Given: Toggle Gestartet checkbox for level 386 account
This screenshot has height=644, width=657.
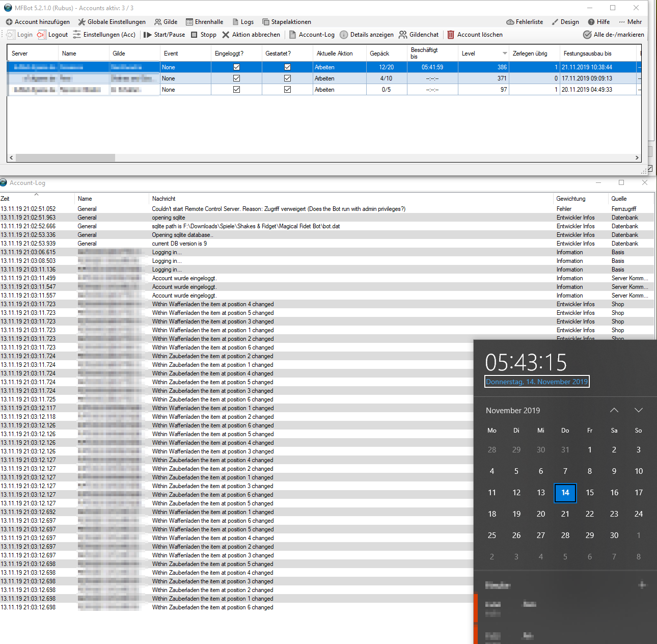Looking at the screenshot, I should click(287, 67).
